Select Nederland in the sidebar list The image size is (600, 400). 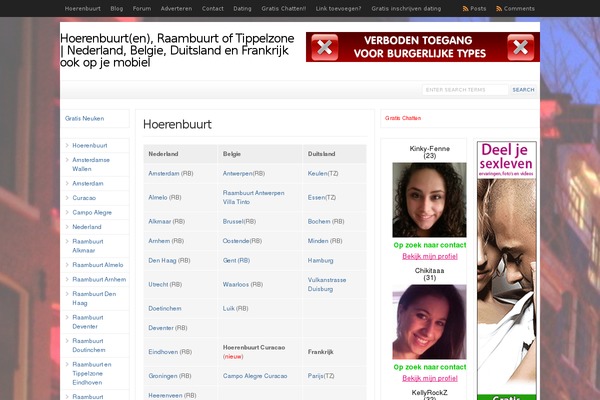[87, 227]
